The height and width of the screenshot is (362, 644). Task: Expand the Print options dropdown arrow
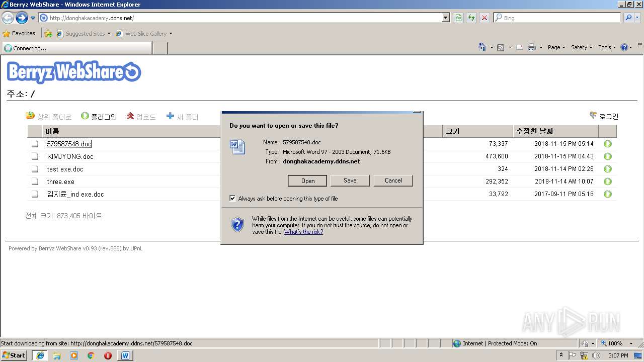541,47
